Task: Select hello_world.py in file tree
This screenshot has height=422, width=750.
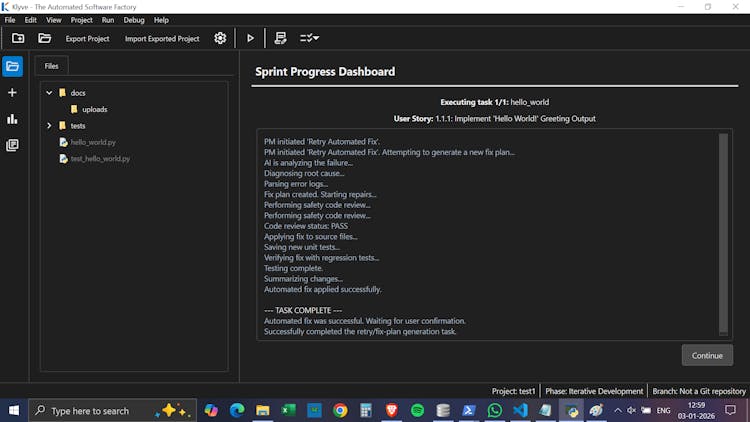Action: [x=93, y=142]
